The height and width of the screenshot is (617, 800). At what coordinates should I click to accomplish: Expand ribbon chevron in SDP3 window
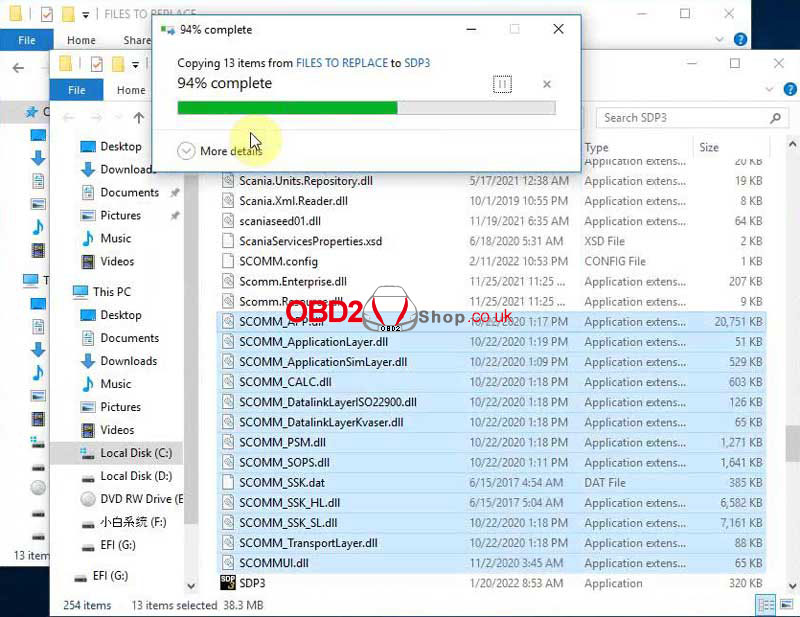[769, 90]
